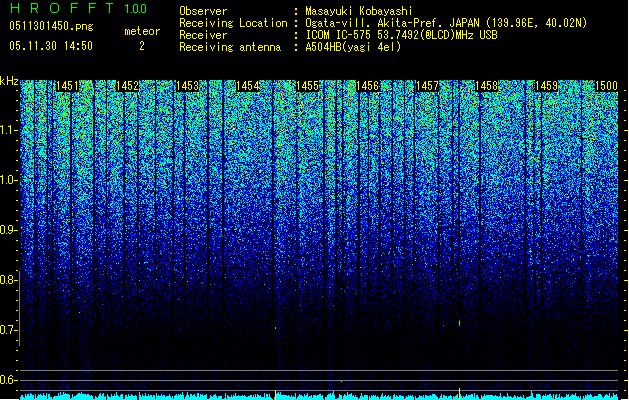Viewport: 629px width, 400px height.
Task: Click the 1452 time label
Action: 127,86
